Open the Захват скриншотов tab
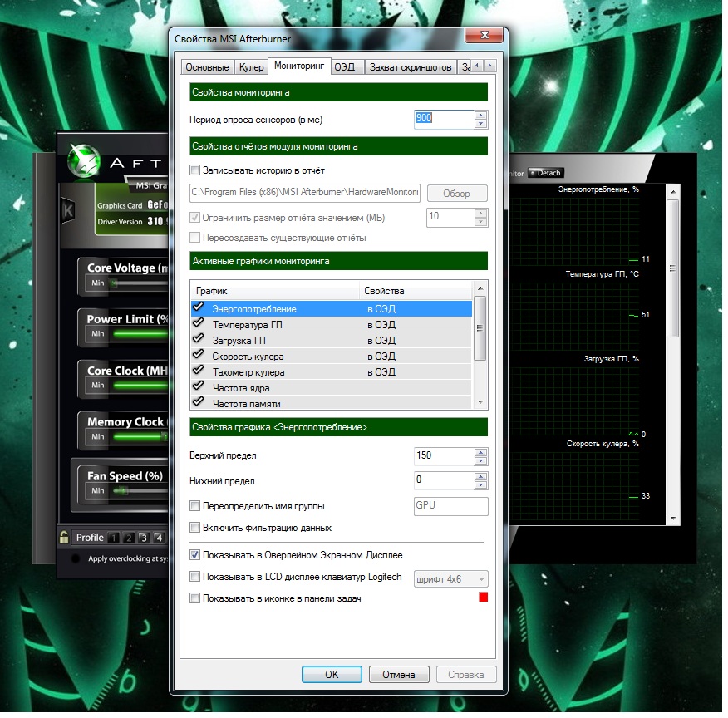Image resolution: width=728 pixels, height=718 pixels. (x=410, y=67)
